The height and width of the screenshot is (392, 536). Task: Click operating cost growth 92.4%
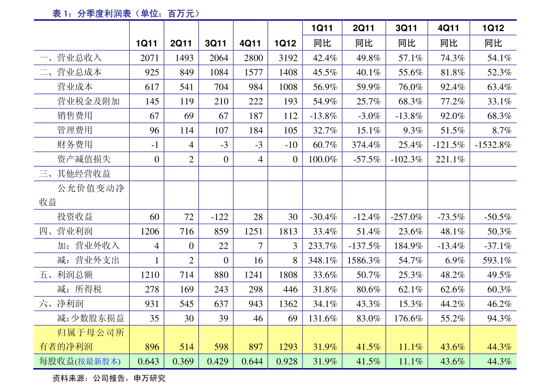pyautogui.click(x=453, y=87)
